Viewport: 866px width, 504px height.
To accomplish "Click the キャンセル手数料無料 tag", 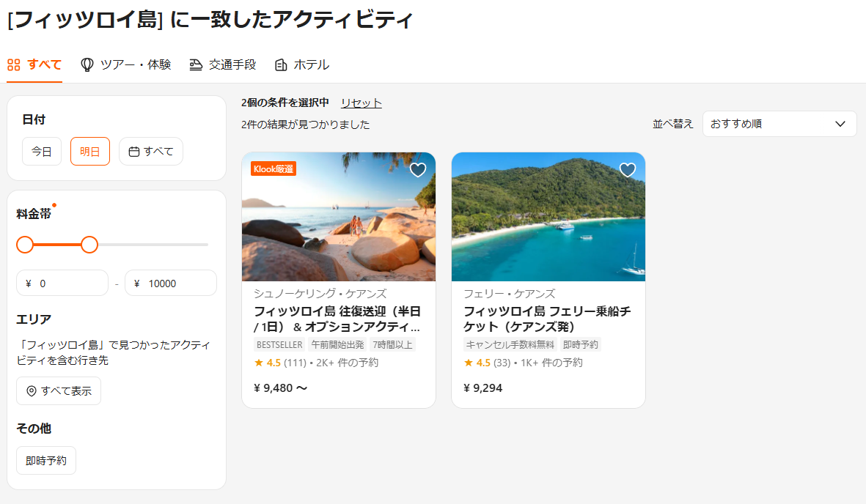I will click(510, 344).
